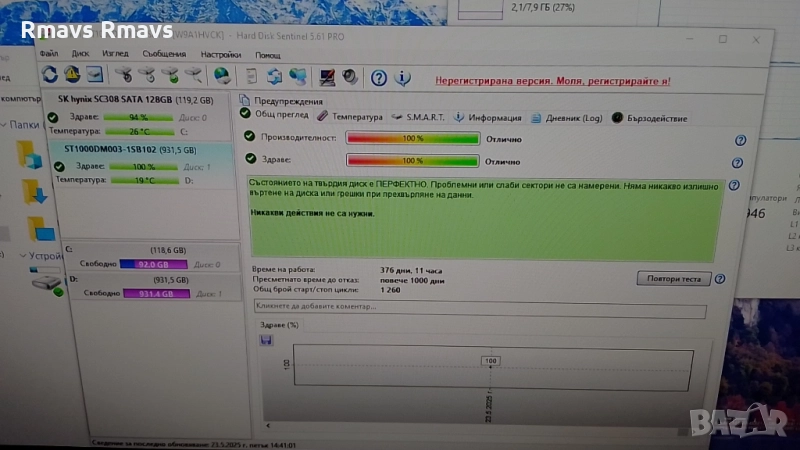Screen dimensions: 800x450
Task: Click the save floppy icon above health graph
Action: [265, 341]
